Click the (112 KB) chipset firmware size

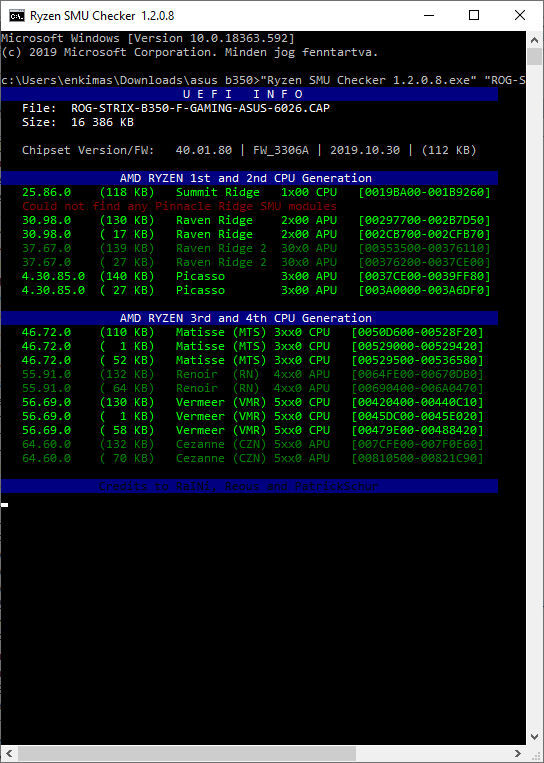pyautogui.click(x=449, y=150)
